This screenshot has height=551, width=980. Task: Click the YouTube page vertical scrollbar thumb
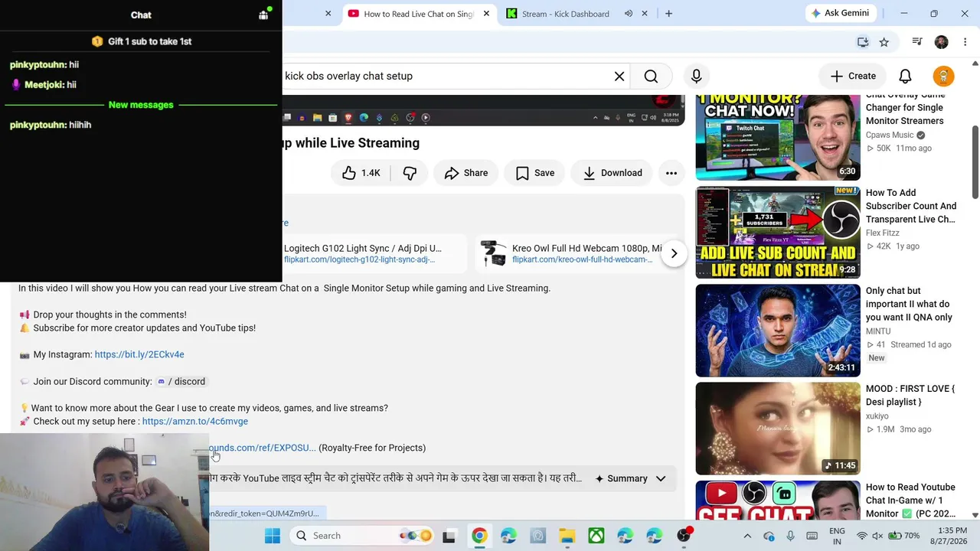coord(975,161)
